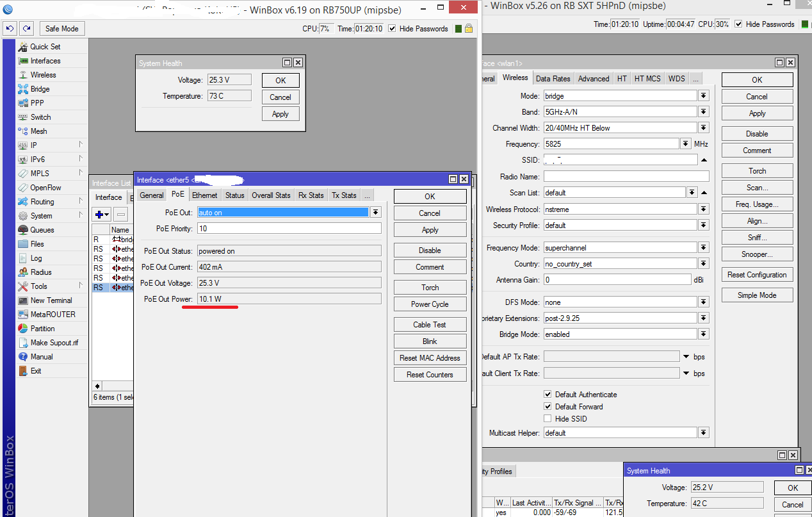
Task: Open the PoE Out dropdown
Action: (x=376, y=212)
